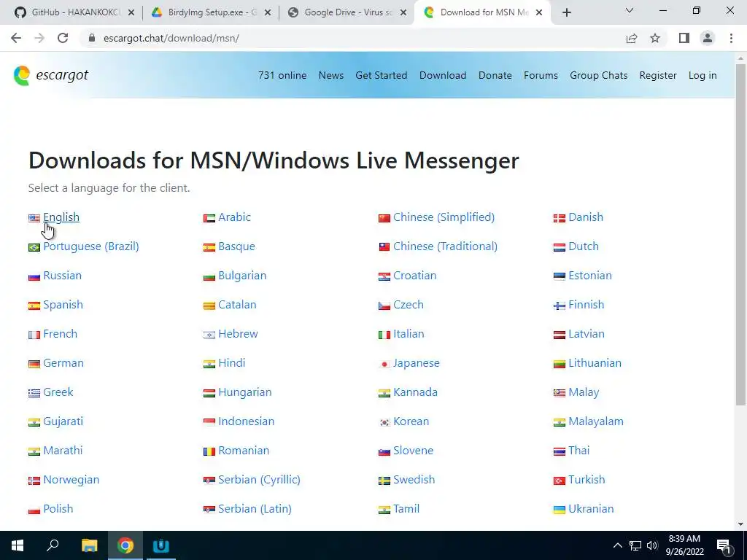The width and height of the screenshot is (747, 560).
Task: Select the Russian language link
Action: click(x=63, y=275)
